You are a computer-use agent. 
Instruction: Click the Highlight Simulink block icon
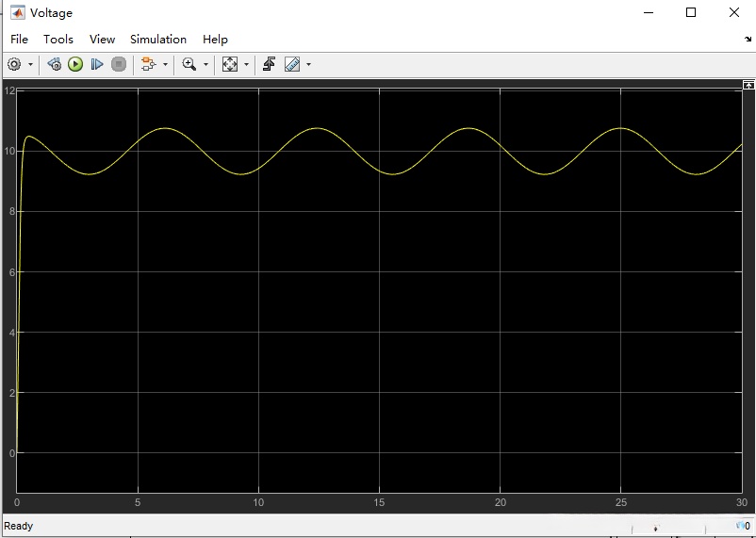(x=149, y=64)
